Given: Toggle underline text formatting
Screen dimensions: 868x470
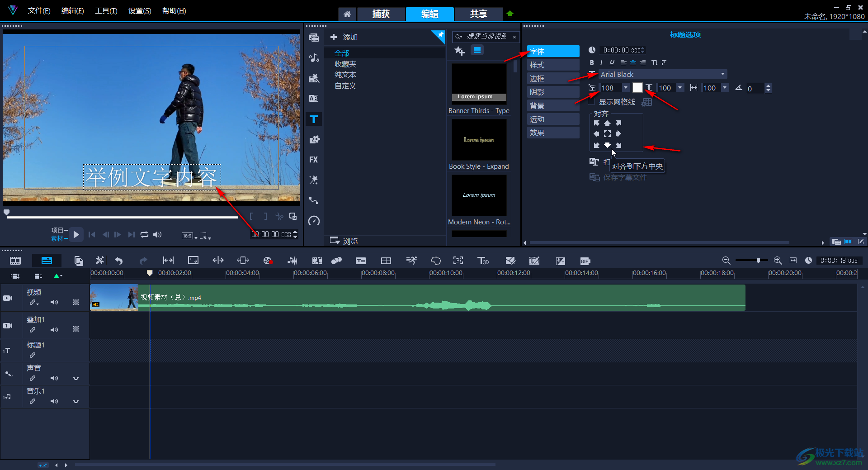Looking at the screenshot, I should [612, 62].
